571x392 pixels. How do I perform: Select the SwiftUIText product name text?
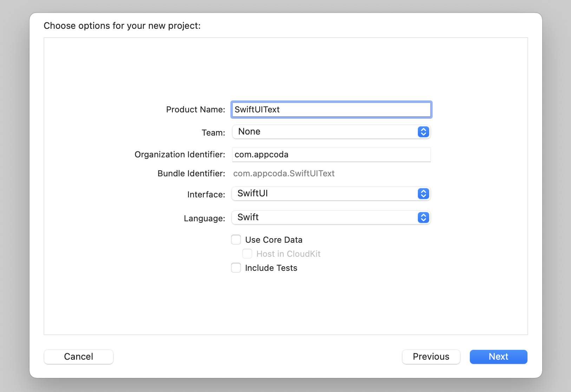pos(257,109)
